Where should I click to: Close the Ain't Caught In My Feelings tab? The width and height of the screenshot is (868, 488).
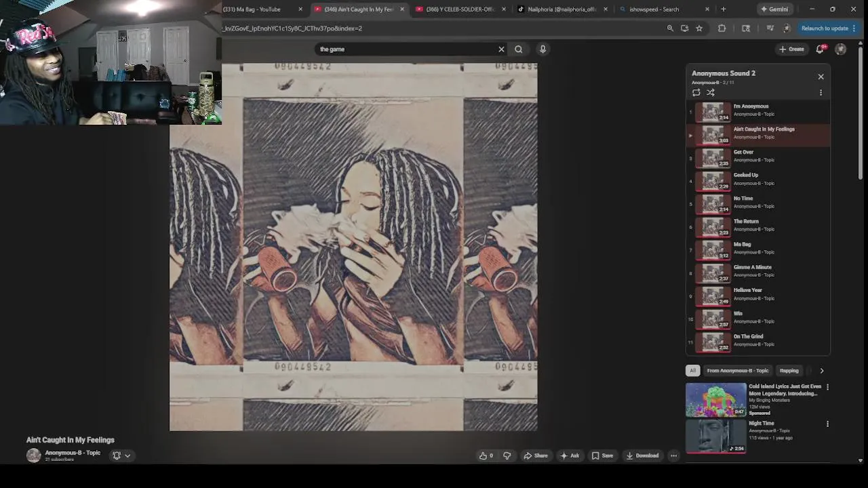pyautogui.click(x=402, y=9)
